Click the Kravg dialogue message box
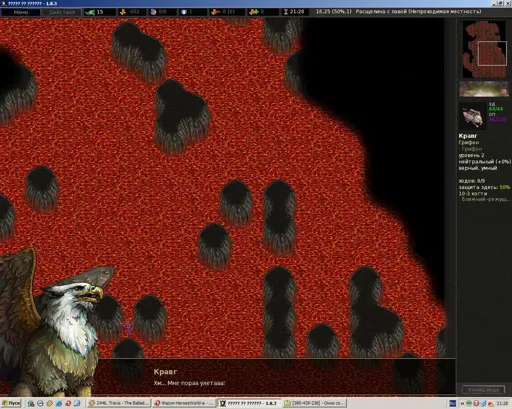 tap(277, 376)
